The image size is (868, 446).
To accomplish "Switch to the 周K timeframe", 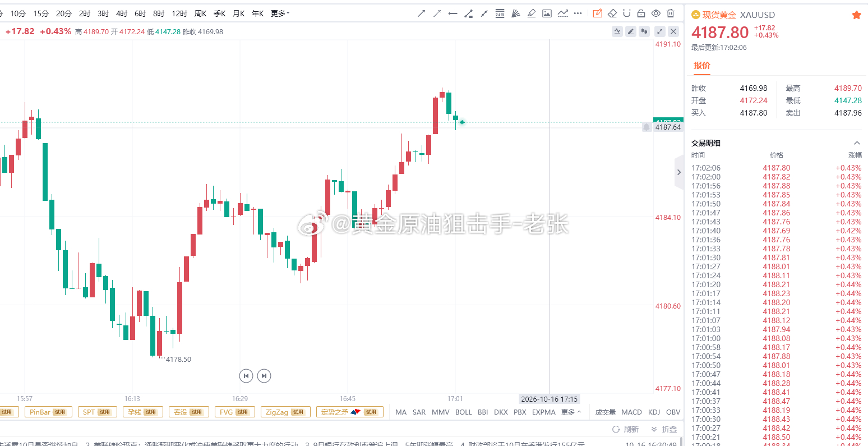I will point(200,13).
